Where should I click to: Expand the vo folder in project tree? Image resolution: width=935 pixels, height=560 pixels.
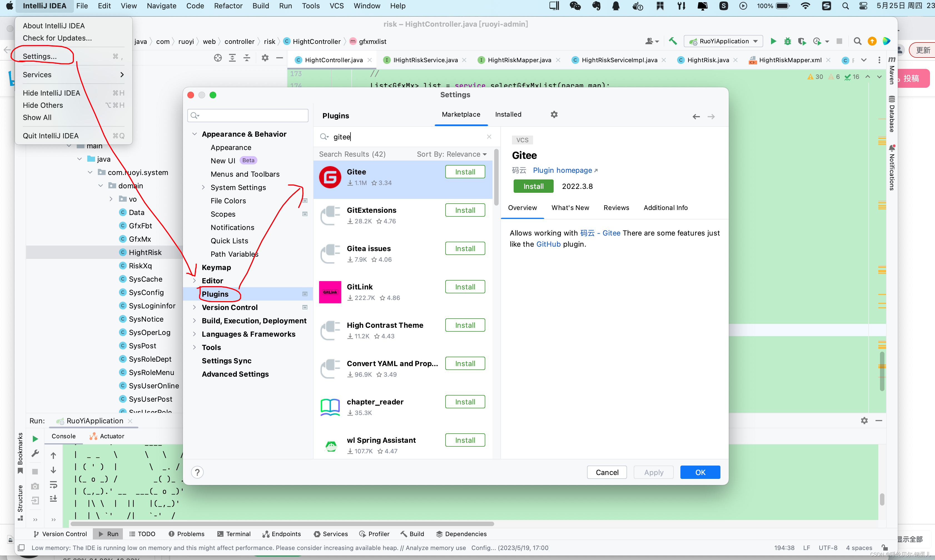(x=111, y=199)
